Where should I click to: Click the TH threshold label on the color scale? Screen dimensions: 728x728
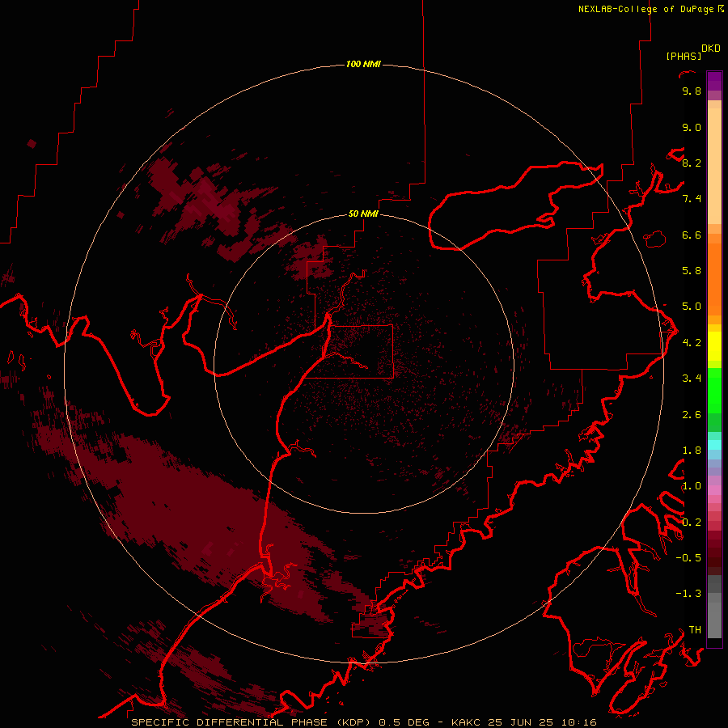click(x=695, y=630)
